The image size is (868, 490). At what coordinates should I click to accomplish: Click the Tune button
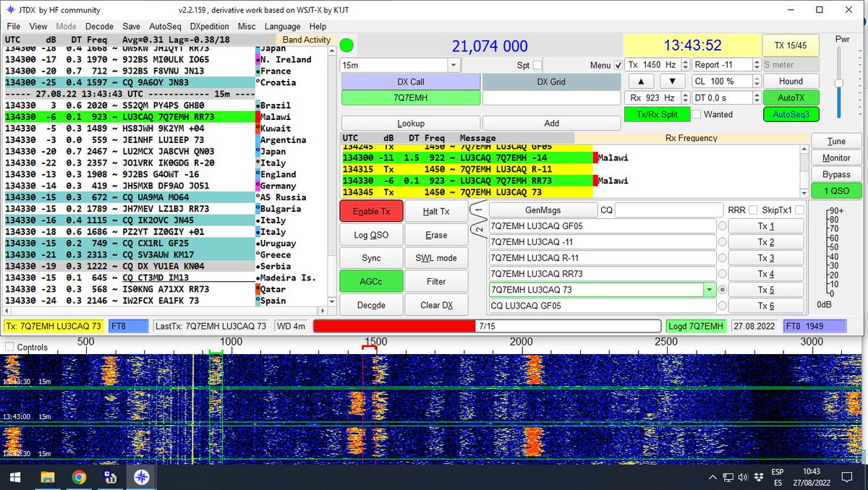tap(836, 142)
